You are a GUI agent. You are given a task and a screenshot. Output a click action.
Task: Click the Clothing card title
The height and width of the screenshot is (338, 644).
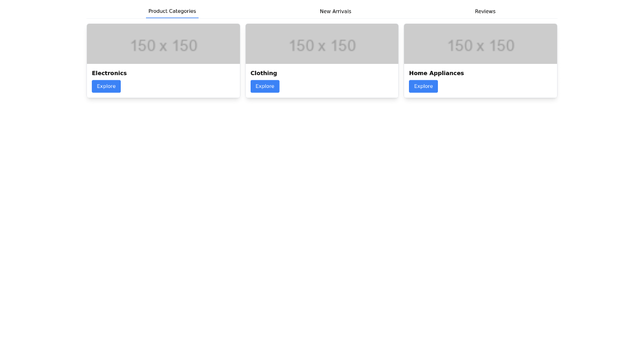pyautogui.click(x=264, y=73)
